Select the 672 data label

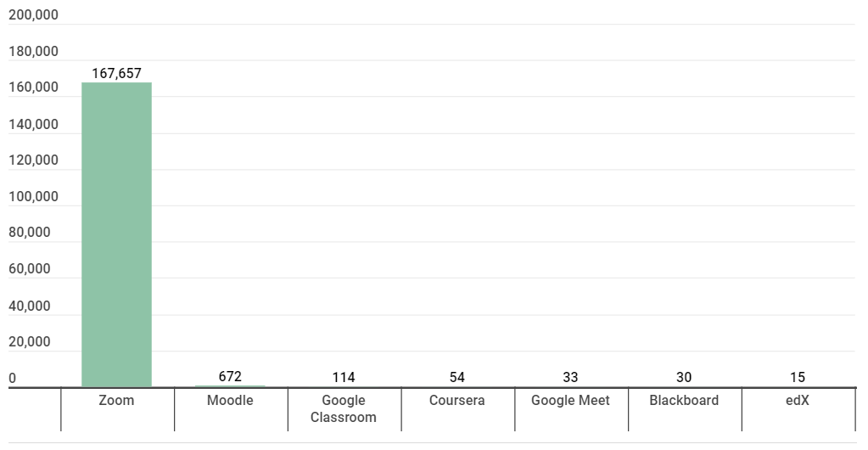(230, 377)
